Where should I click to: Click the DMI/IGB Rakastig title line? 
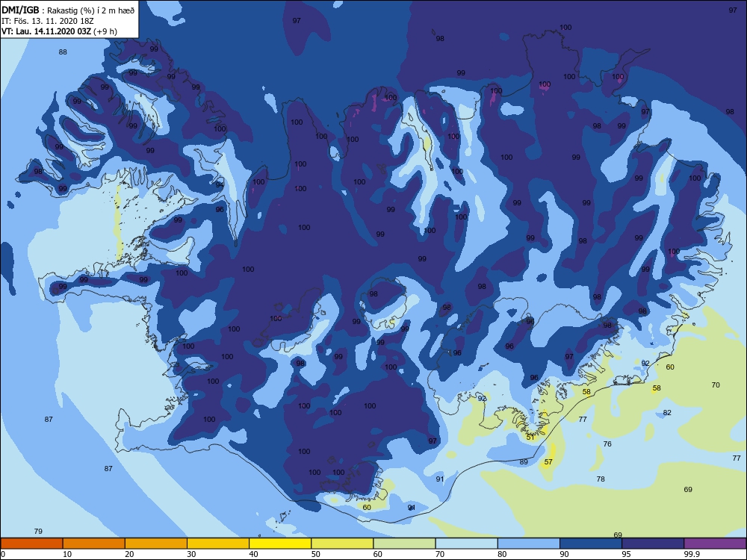pyautogui.click(x=68, y=10)
